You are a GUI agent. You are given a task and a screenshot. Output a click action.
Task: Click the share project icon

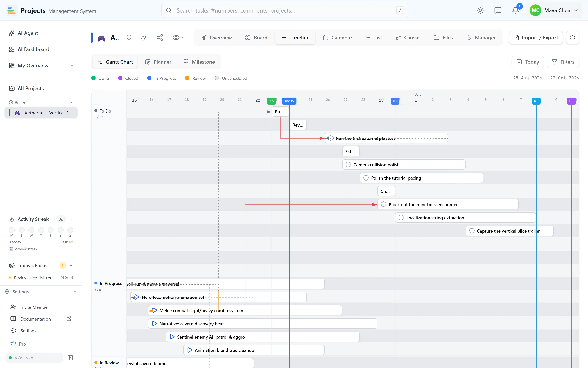click(x=160, y=38)
